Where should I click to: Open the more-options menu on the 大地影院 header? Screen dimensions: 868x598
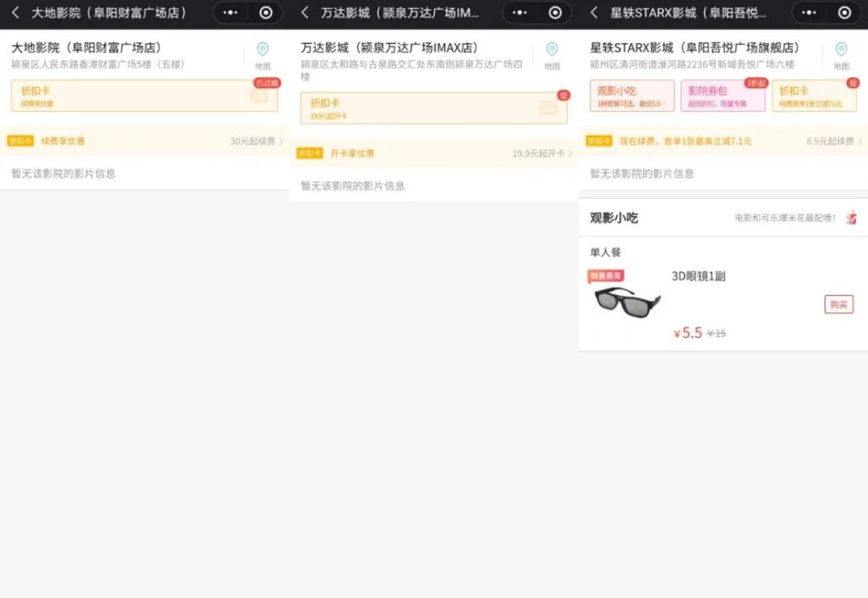pos(230,13)
